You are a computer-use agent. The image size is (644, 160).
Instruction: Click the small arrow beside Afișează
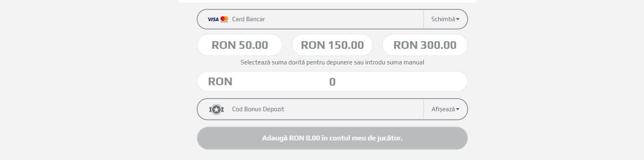(458, 109)
